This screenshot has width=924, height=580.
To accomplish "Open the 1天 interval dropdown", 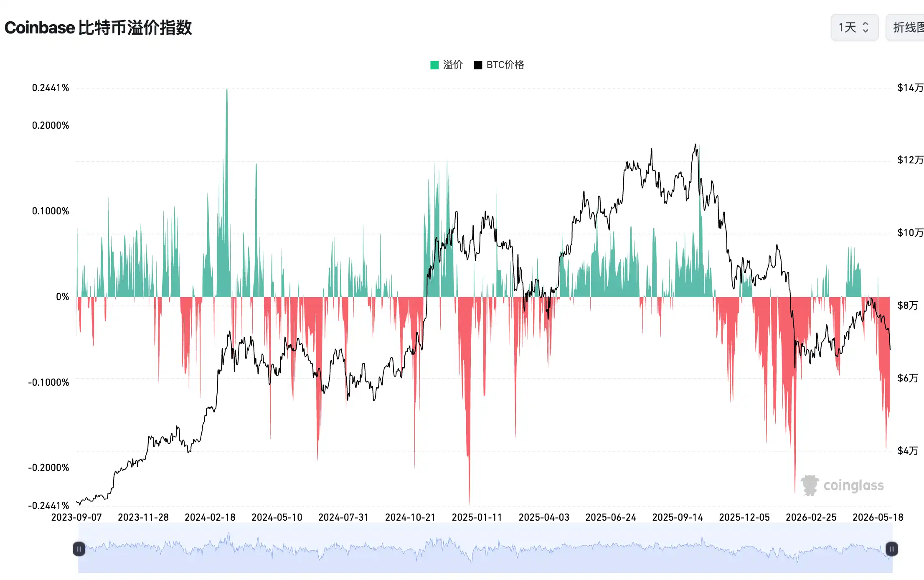I will 854,28.
